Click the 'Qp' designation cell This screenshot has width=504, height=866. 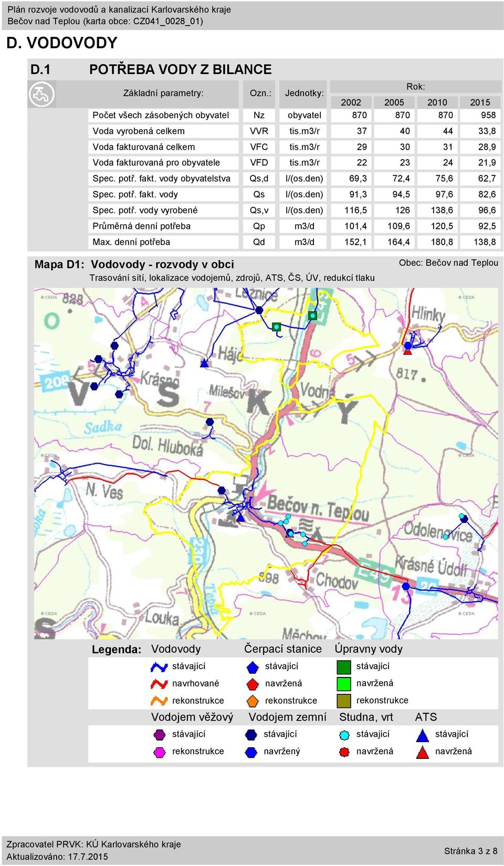pyautogui.click(x=259, y=226)
